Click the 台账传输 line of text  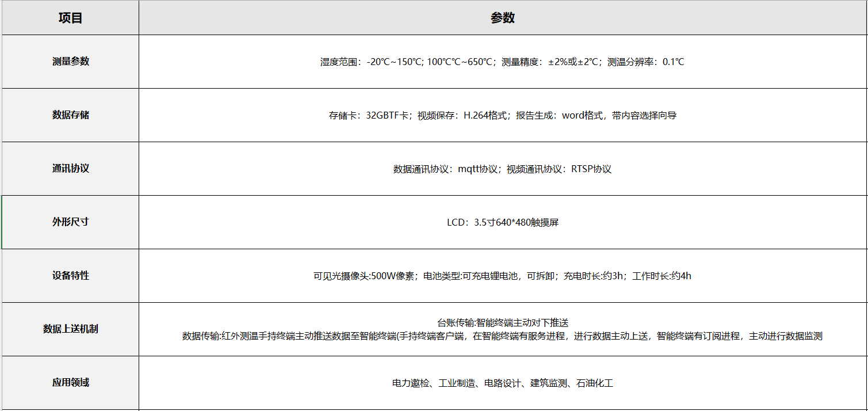pyautogui.click(x=502, y=323)
